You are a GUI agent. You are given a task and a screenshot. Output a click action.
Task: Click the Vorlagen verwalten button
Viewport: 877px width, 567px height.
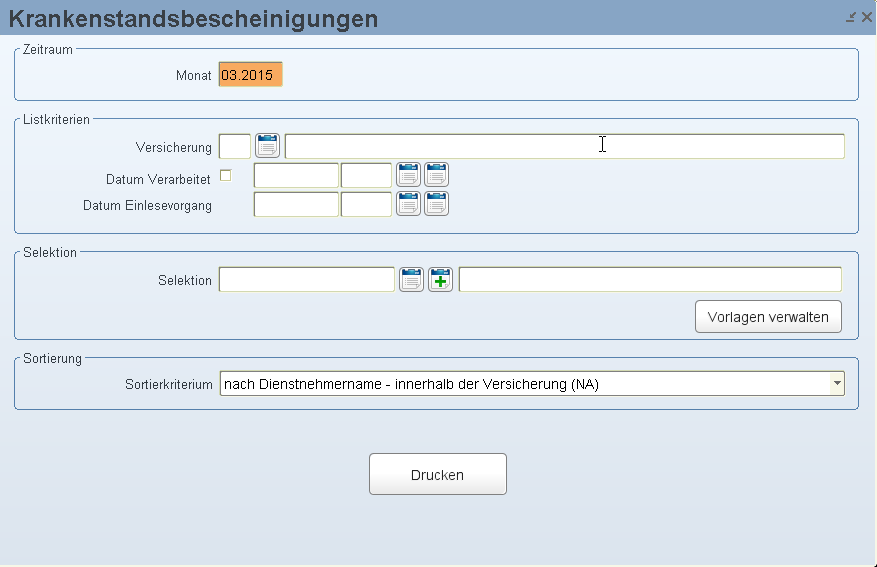coord(768,317)
